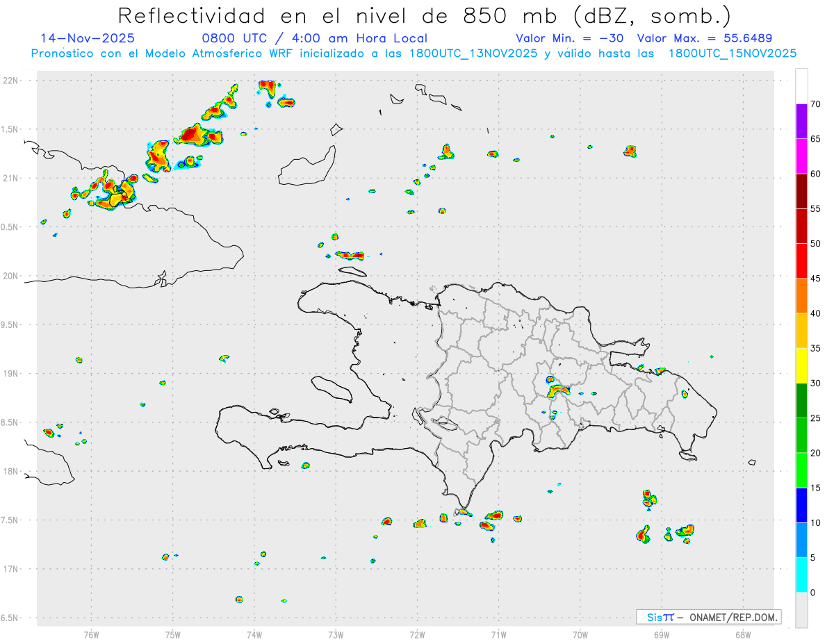The image size is (834, 644).
Task: Click "0800 UTC / 4:00 am Hora Local"
Action: [314, 38]
